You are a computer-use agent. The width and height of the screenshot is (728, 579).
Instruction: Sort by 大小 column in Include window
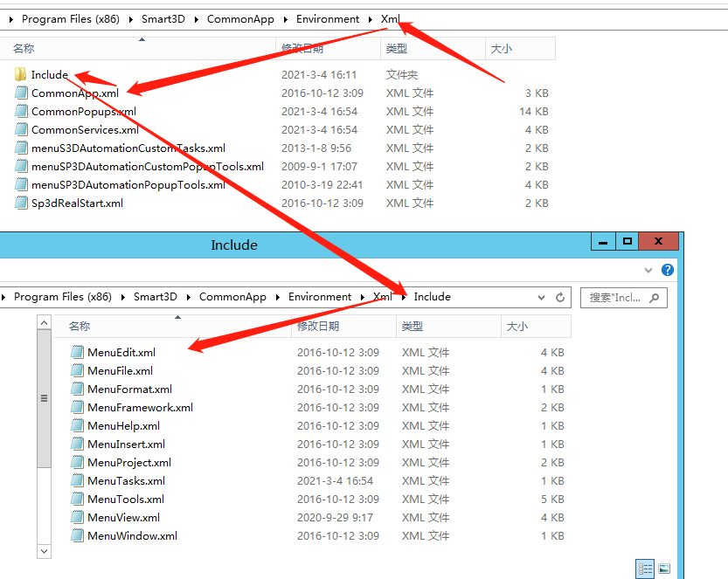click(x=537, y=326)
